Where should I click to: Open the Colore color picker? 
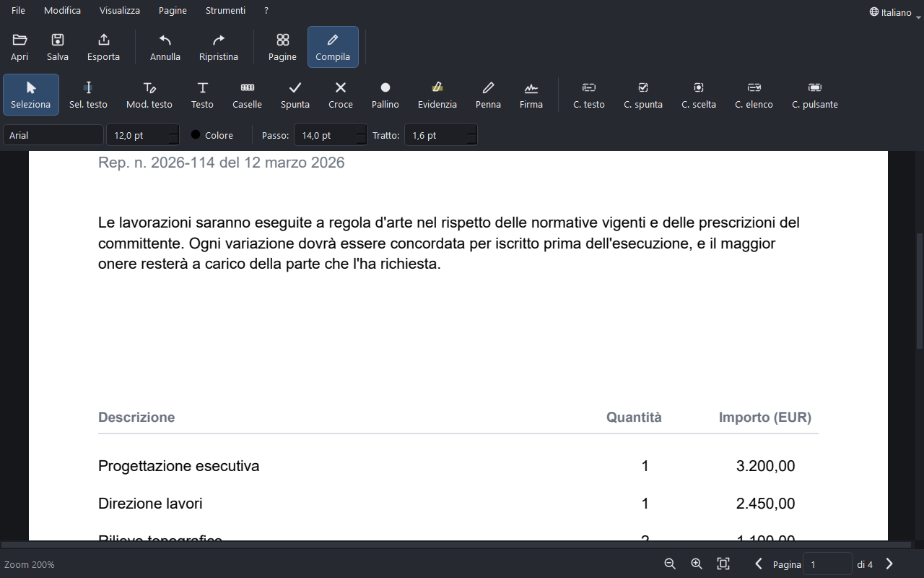[212, 135]
